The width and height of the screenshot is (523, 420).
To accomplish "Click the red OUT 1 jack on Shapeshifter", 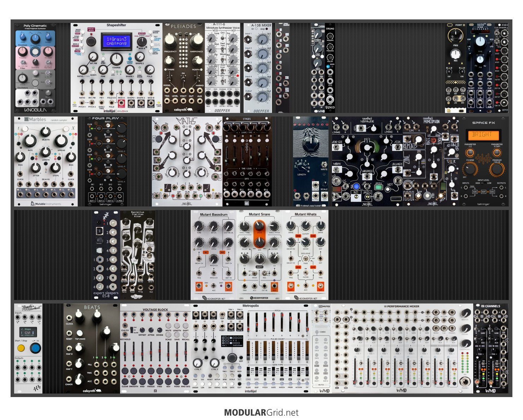I will pyautogui.click(x=121, y=102).
